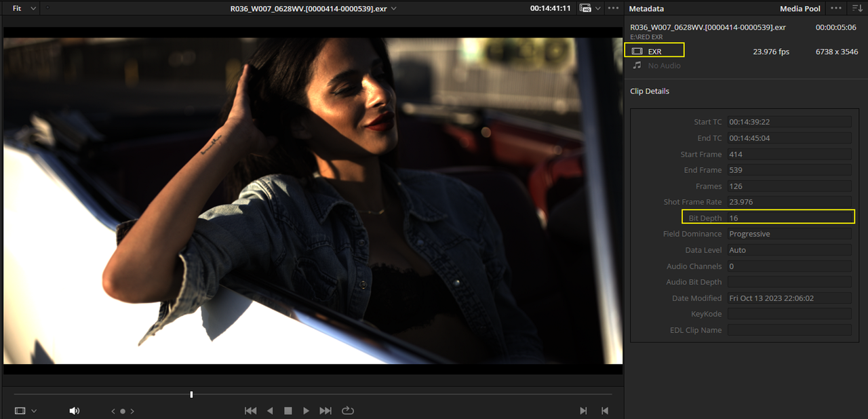Click the empty EDL Clip Name field

point(789,330)
